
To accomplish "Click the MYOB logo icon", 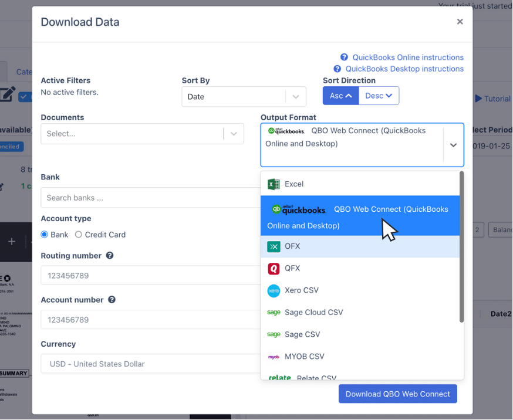I will (x=274, y=357).
